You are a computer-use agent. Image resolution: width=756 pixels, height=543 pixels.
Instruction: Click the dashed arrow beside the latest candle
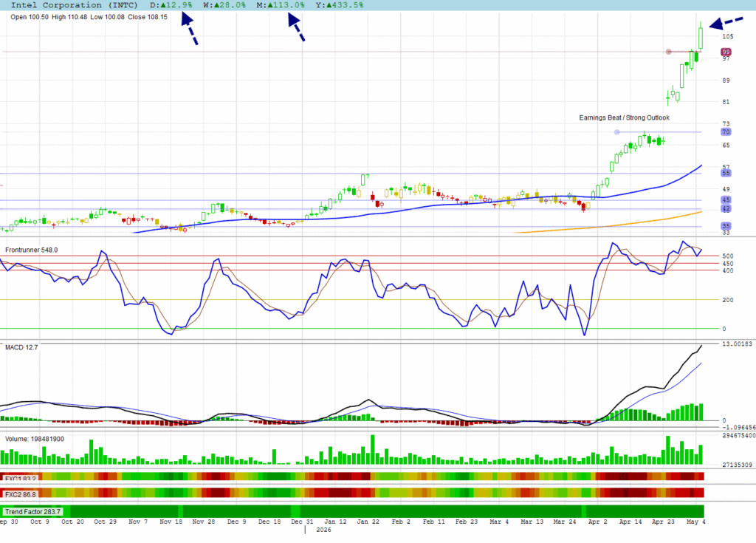(726, 23)
